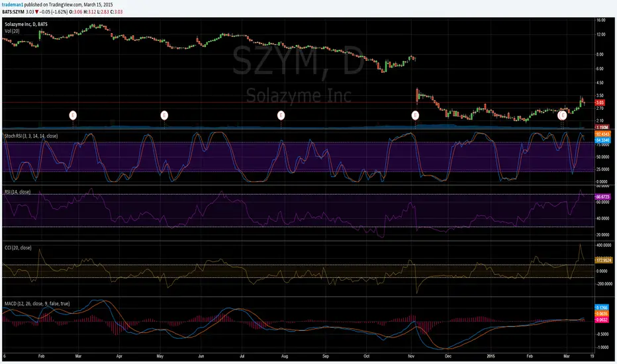
Task: Click the blue 84.3340 Stoch RSI value tag
Action: pyautogui.click(x=602, y=140)
